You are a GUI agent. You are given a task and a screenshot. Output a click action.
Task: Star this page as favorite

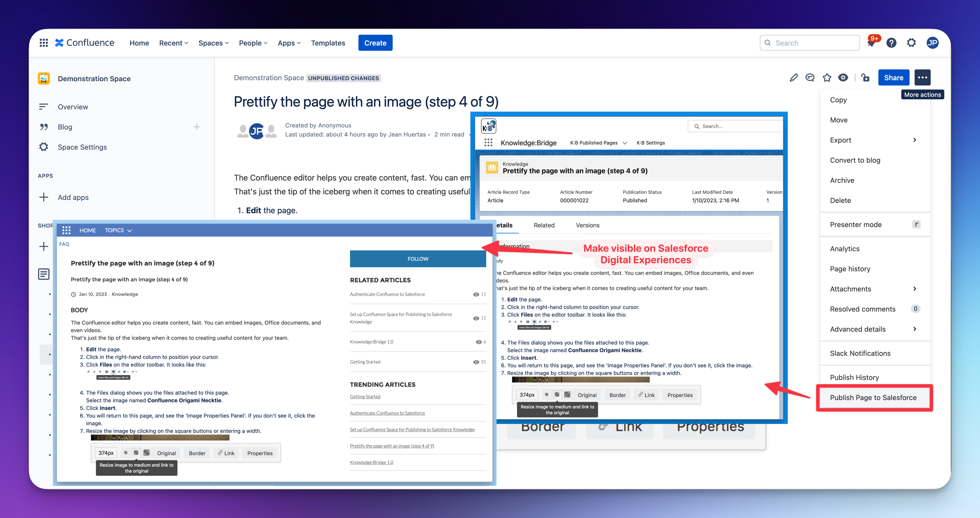click(x=827, y=78)
